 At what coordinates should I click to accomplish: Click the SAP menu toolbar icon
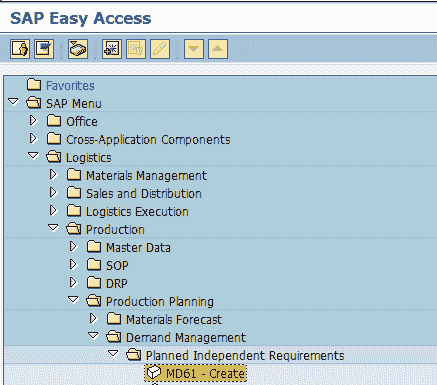tap(44, 49)
